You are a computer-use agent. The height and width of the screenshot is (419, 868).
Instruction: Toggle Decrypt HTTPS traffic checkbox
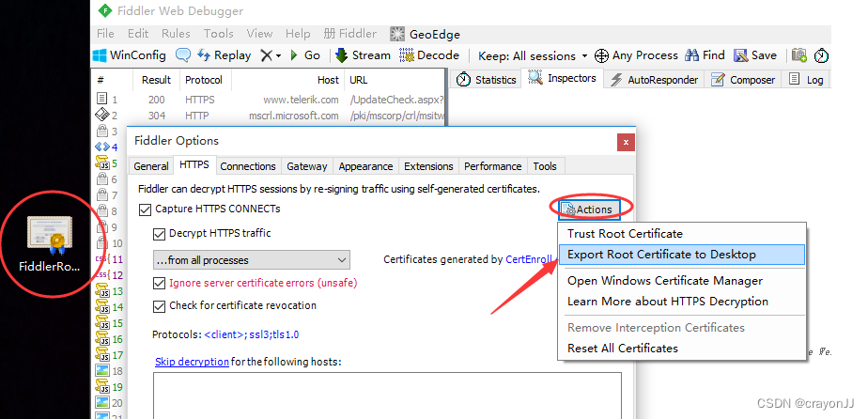tap(159, 234)
